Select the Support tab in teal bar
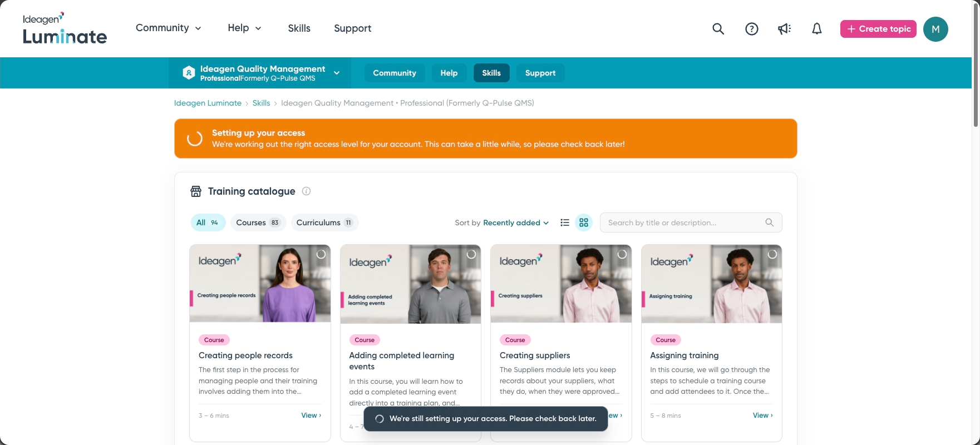Viewport: 980px width, 445px height. 540,73
